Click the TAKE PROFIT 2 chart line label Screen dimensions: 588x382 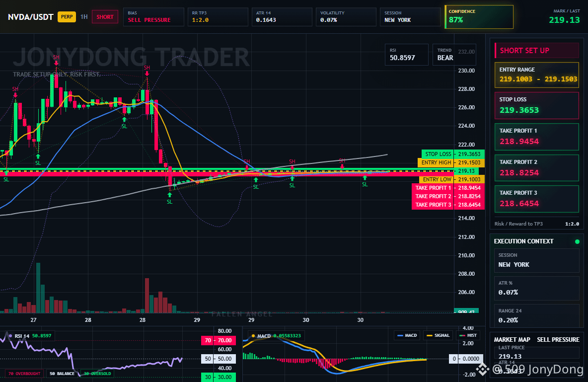(448, 196)
